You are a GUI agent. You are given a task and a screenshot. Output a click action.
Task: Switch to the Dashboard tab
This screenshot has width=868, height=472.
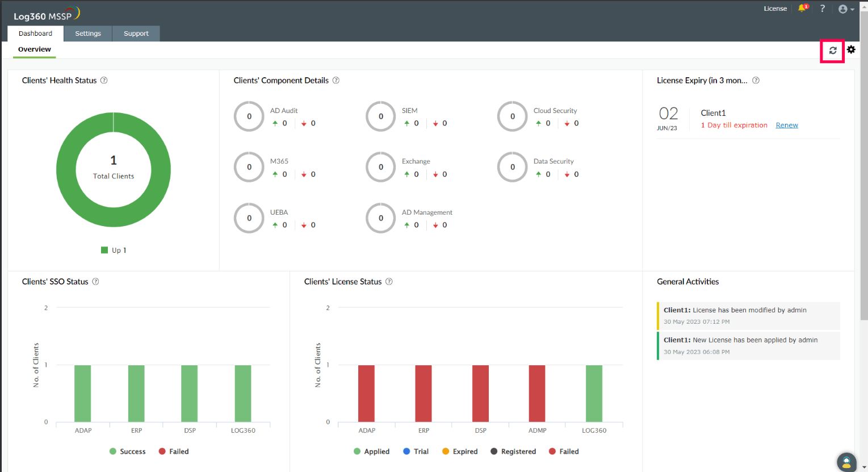(x=35, y=34)
